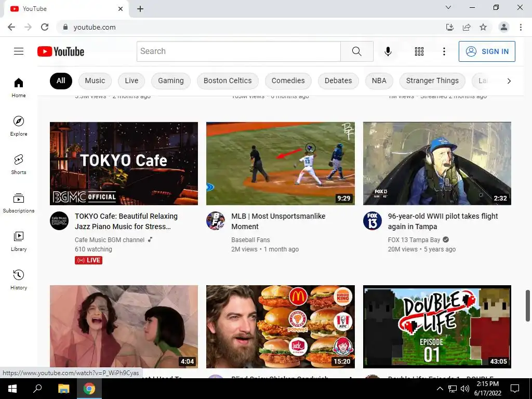
Task: Play the 4:04 music video thumbnail
Action: (x=124, y=327)
